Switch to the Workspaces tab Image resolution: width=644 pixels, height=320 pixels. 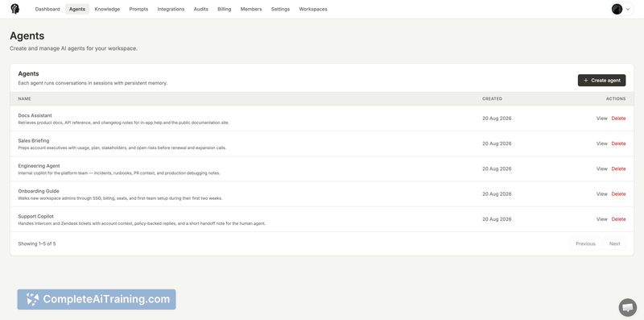[x=313, y=9]
